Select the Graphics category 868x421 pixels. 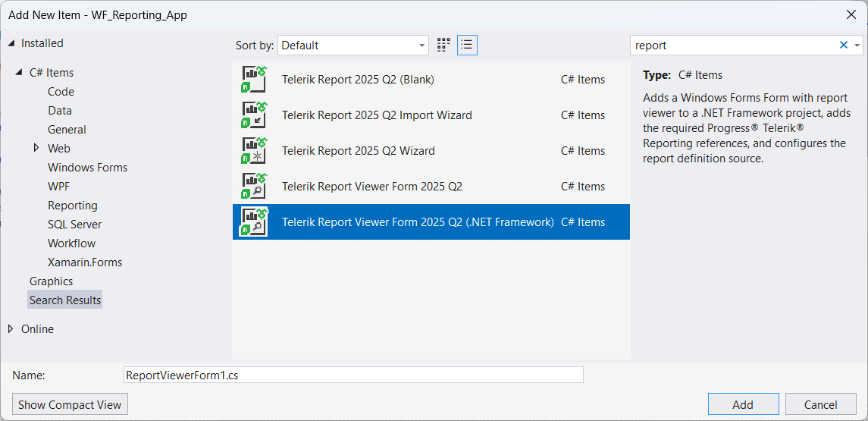(x=52, y=281)
